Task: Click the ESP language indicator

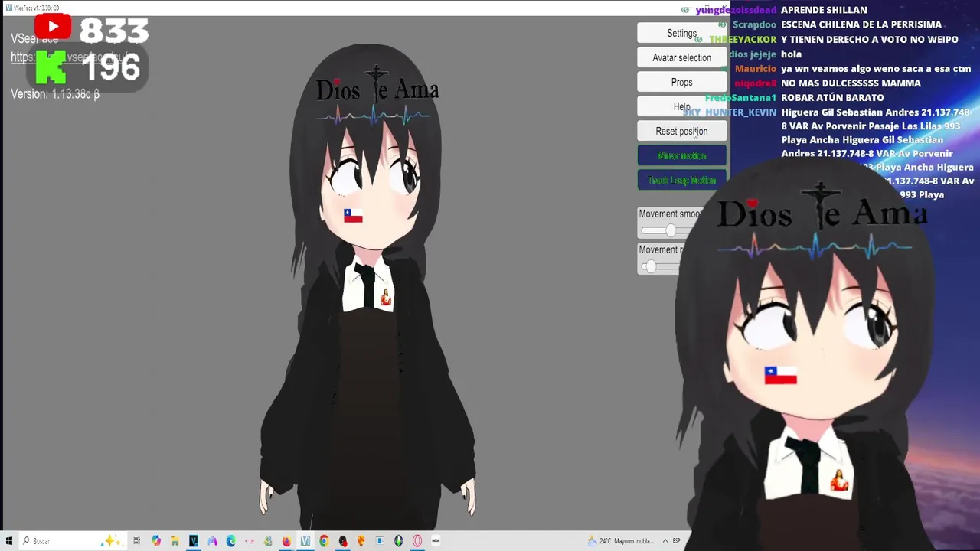Action: pyautogui.click(x=676, y=541)
